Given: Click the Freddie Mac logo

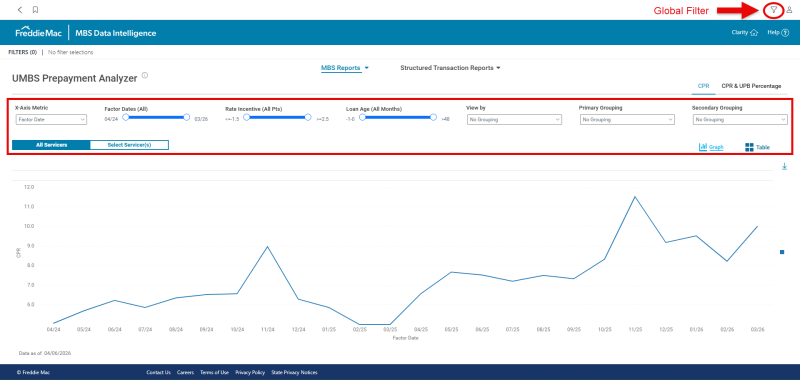Looking at the screenshot, I should click(x=39, y=33).
